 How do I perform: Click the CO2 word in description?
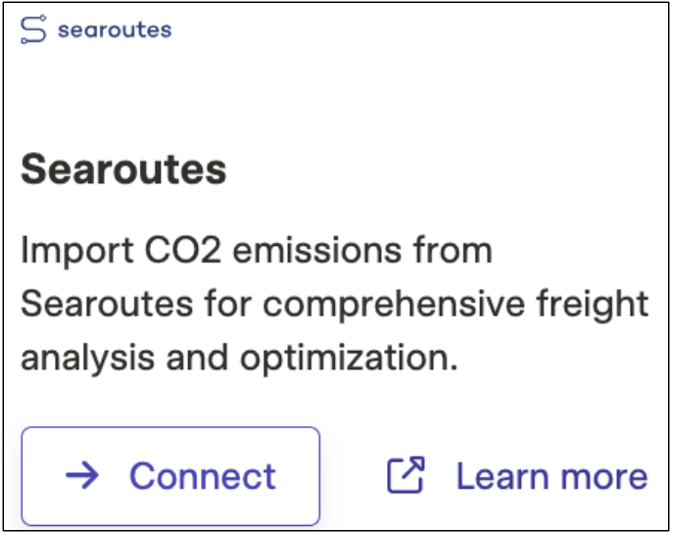click(183, 250)
